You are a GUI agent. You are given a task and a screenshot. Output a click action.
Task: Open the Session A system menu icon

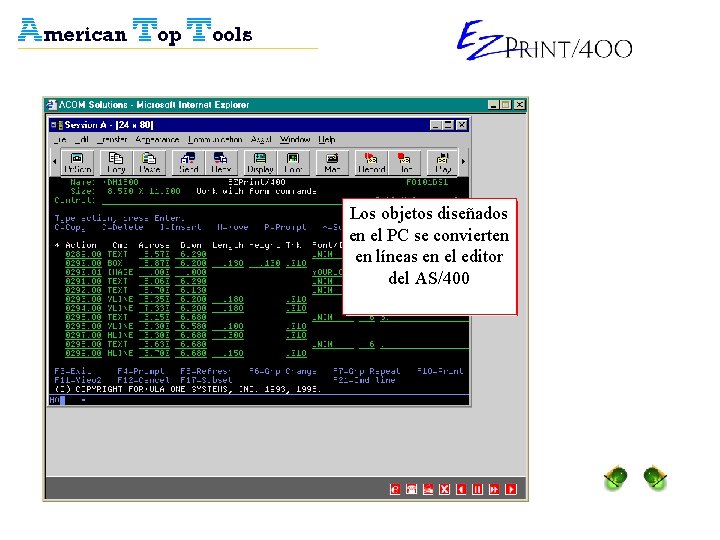coord(56,125)
